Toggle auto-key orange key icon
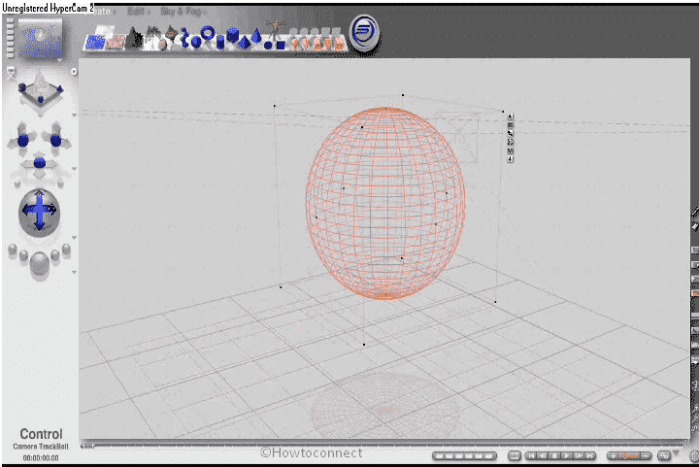 pos(629,456)
